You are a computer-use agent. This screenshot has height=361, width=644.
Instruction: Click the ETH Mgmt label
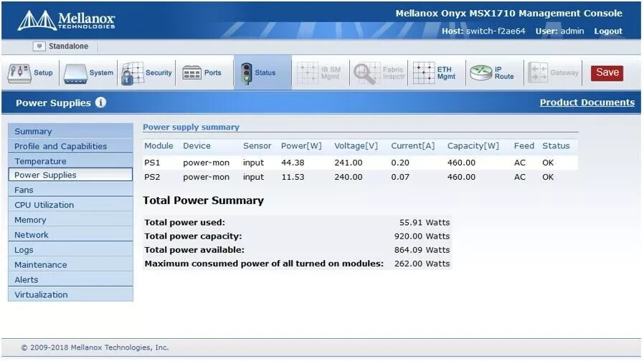446,73
